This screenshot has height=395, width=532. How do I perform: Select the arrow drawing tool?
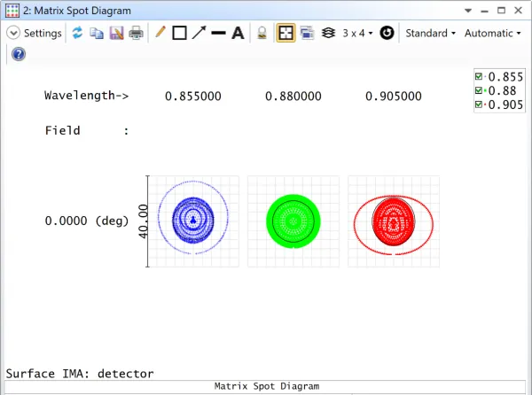pos(199,33)
